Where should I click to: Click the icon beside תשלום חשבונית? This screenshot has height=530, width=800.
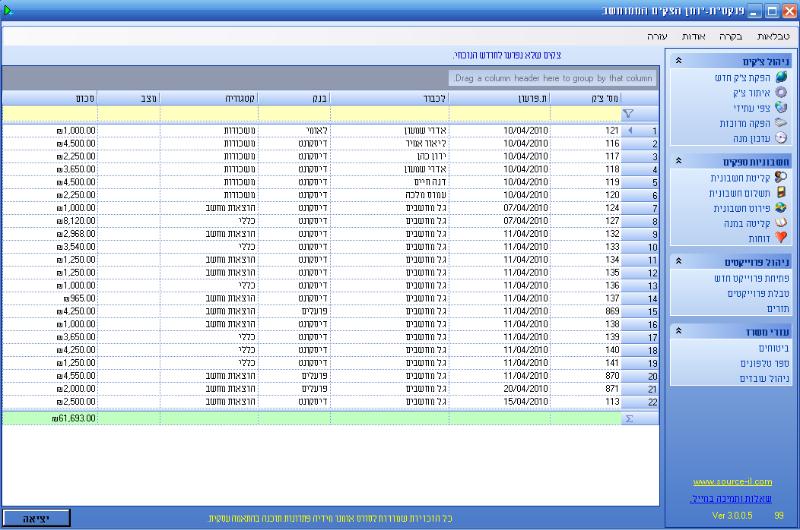pyautogui.click(x=781, y=192)
